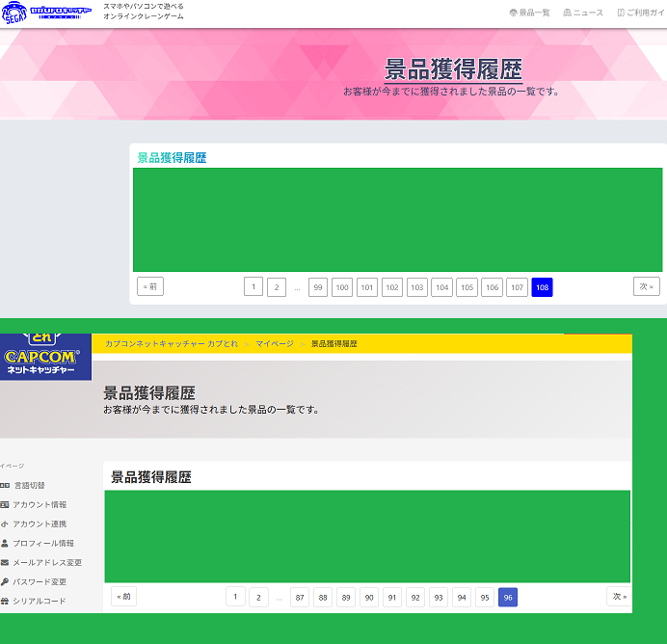Open 景品一覧 in the top navigation
Viewport: 667px width, 644px height.
point(529,13)
